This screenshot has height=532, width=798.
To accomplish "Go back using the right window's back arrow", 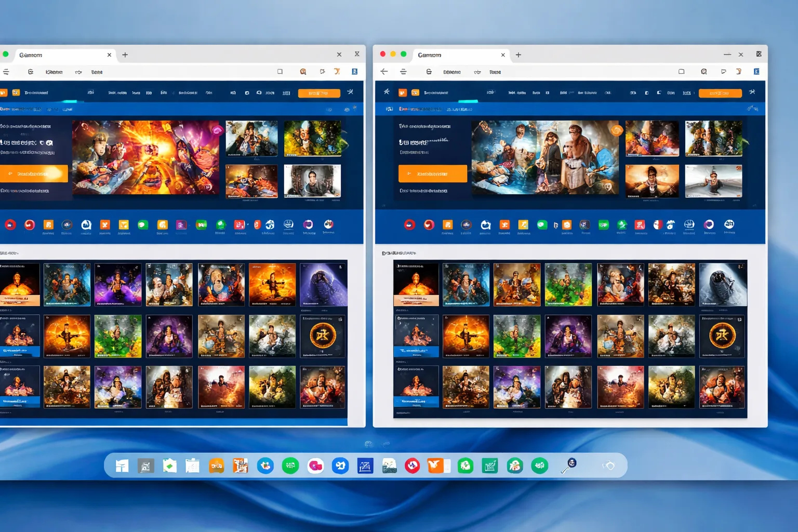I will [384, 72].
